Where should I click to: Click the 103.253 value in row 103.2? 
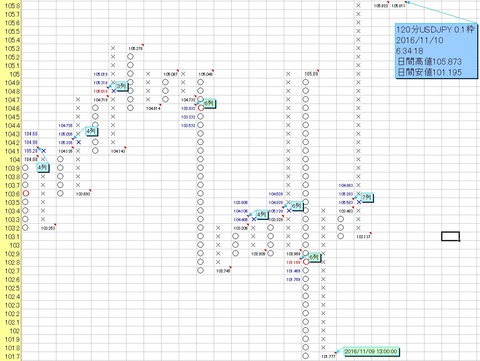48,228
